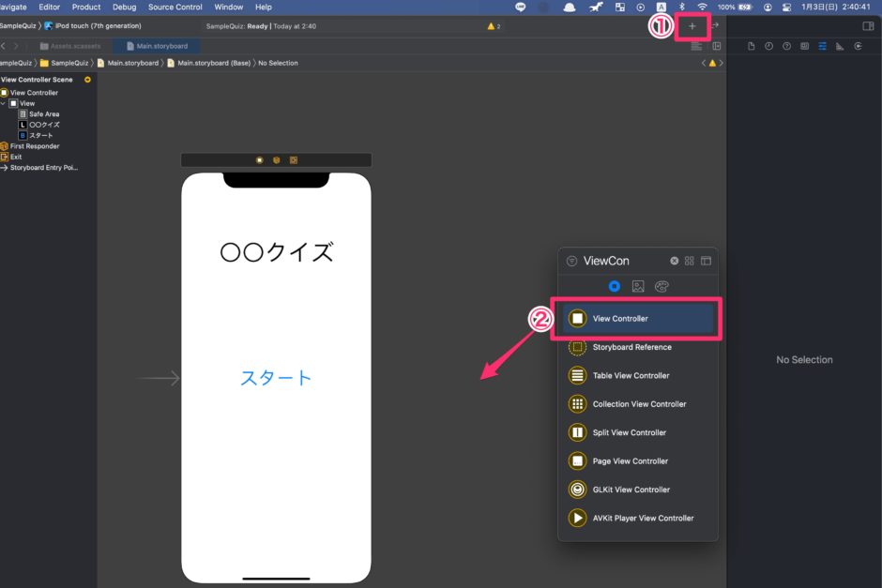Open the File inspector
The width and height of the screenshot is (882, 588).
click(752, 45)
